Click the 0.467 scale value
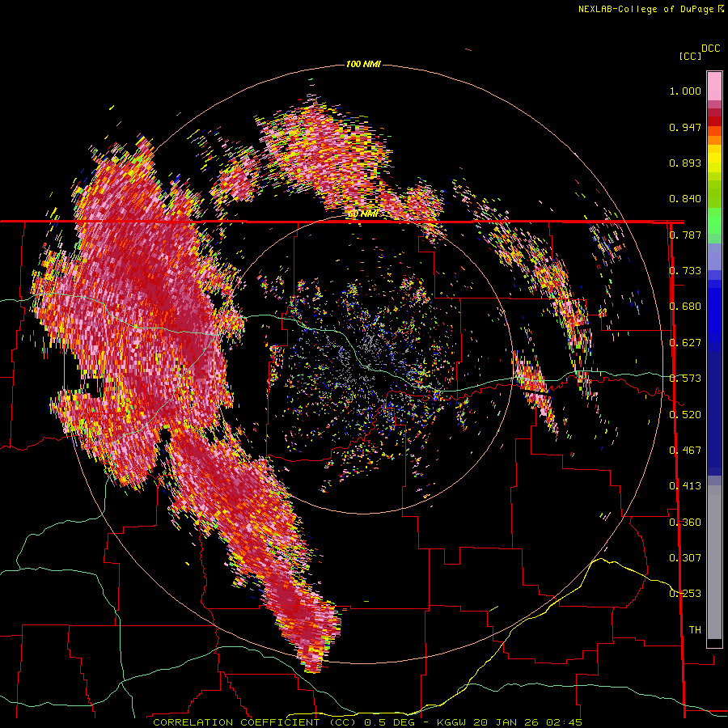The image size is (728, 728). click(685, 451)
